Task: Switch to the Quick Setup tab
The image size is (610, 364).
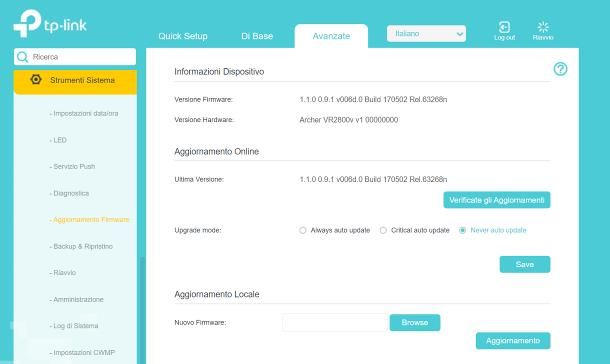Action: [183, 36]
